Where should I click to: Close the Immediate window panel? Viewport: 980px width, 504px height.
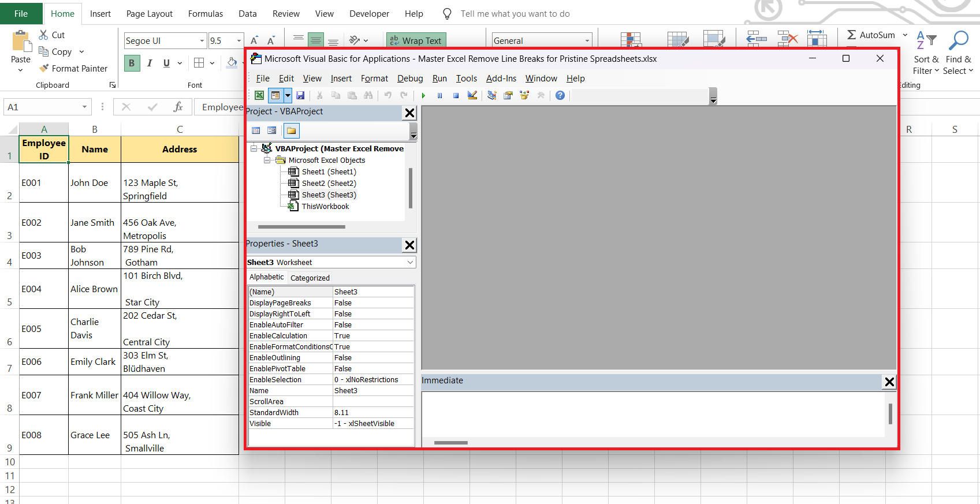[x=889, y=382]
